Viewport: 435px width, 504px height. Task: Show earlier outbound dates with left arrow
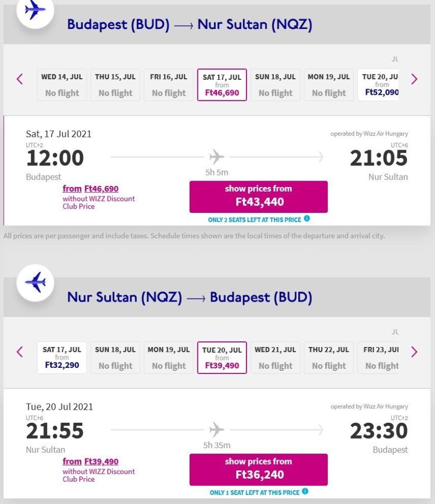pyautogui.click(x=20, y=79)
